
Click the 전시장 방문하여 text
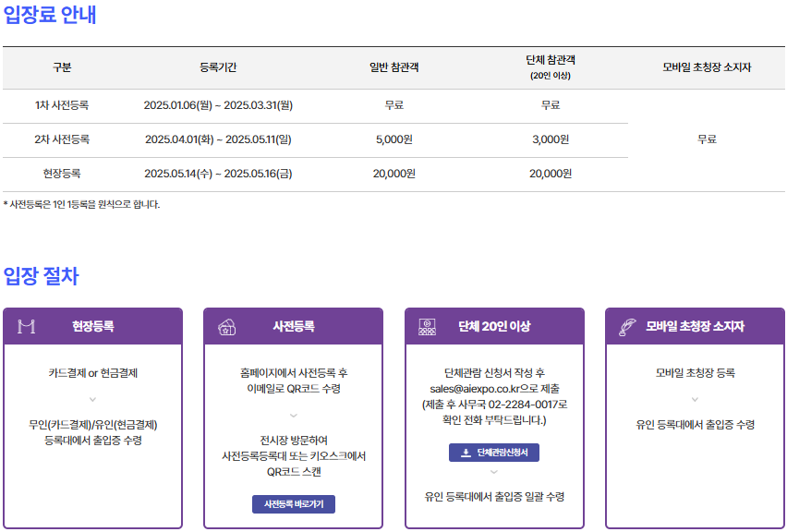[294, 441]
